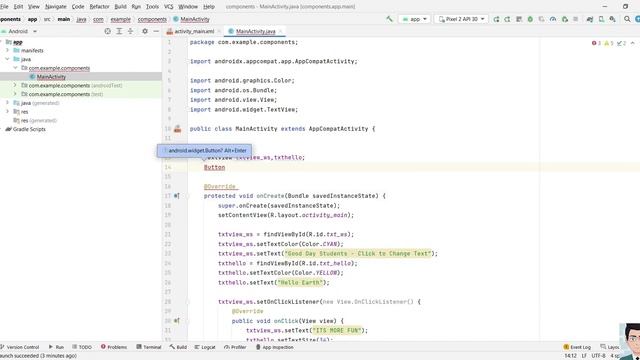This screenshot has width=640, height=360.
Task: Click the override gutter icon beside onCreate
Action: click(x=177, y=196)
